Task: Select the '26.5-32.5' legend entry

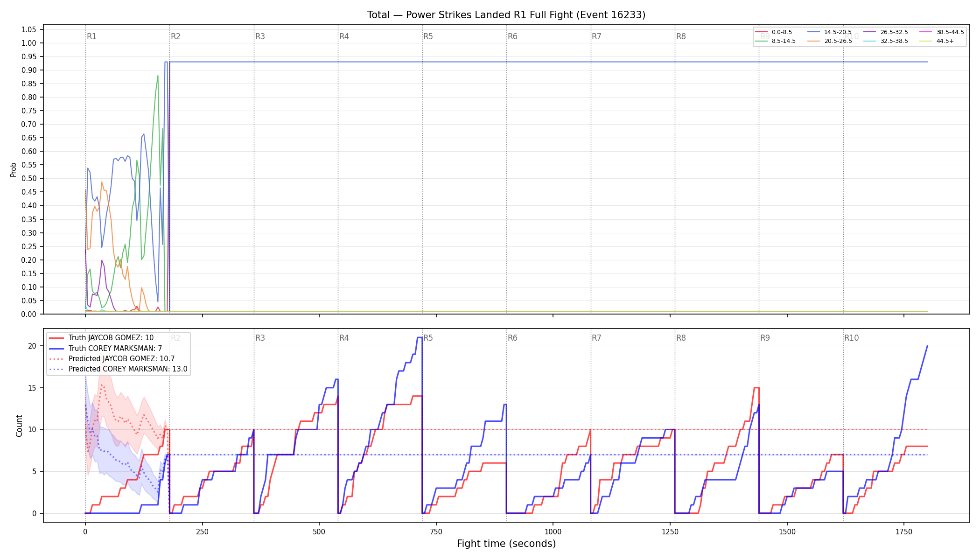Action: [x=886, y=32]
